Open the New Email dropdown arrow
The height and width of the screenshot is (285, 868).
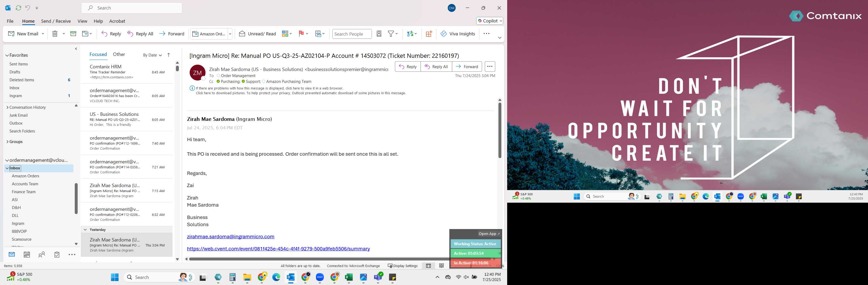(x=43, y=34)
